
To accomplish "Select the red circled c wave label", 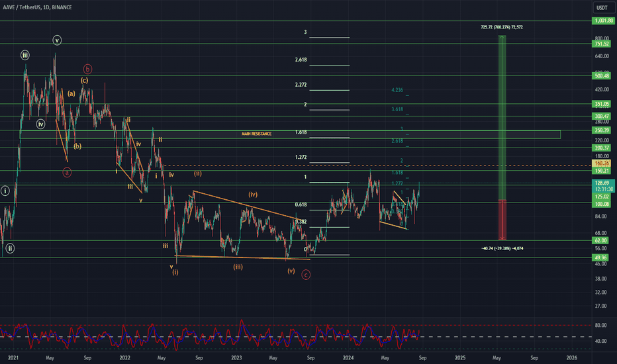I will coord(306,275).
